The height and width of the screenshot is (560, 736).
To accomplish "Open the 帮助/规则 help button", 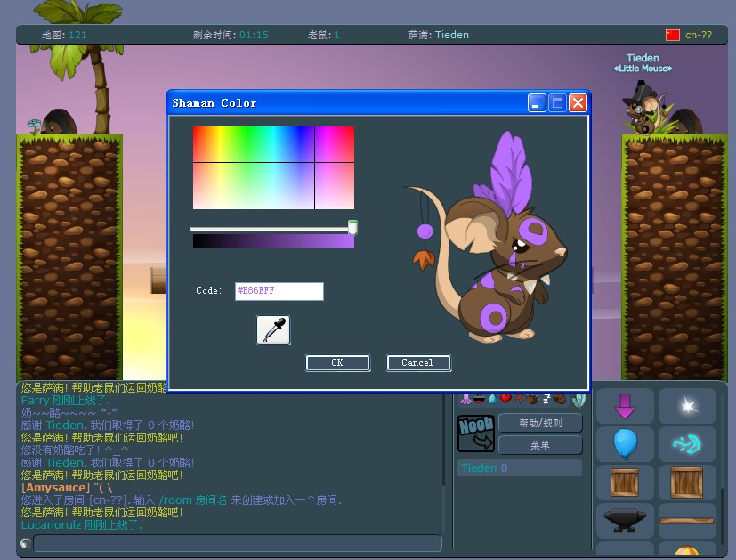I will pyautogui.click(x=540, y=423).
